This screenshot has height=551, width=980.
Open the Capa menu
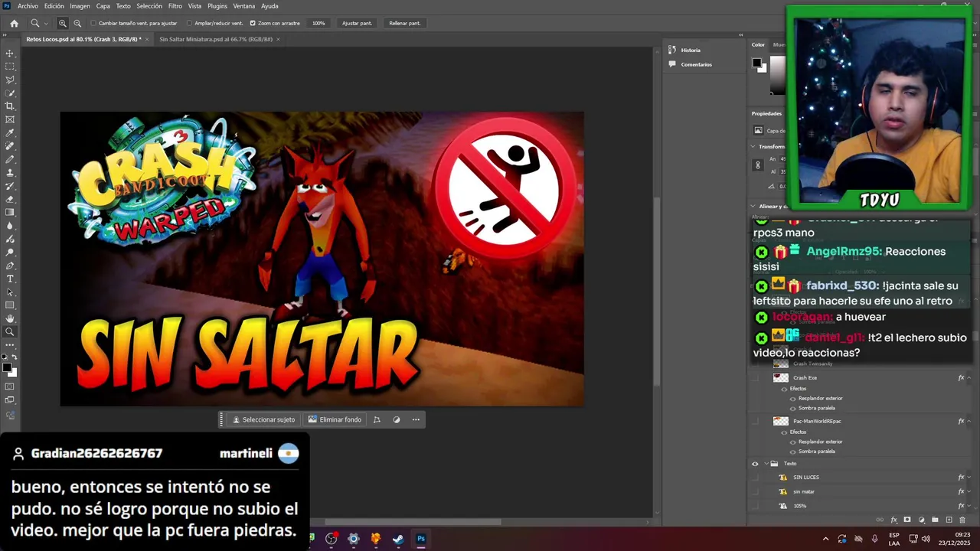point(103,6)
